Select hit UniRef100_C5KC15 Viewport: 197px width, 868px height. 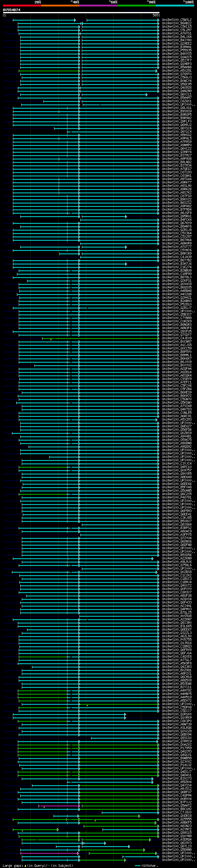pyautogui.click(x=177, y=26)
